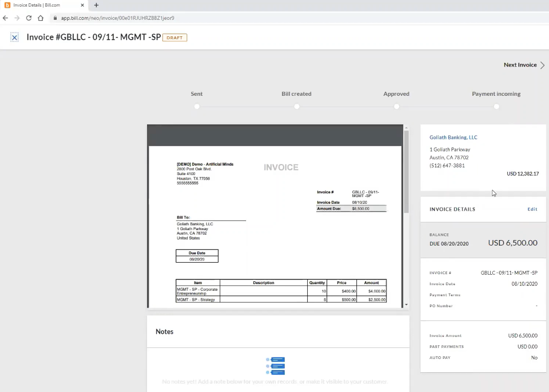Click the Amount Due $6,500.00 in preview
The width and height of the screenshot is (549, 392).
pos(351,209)
